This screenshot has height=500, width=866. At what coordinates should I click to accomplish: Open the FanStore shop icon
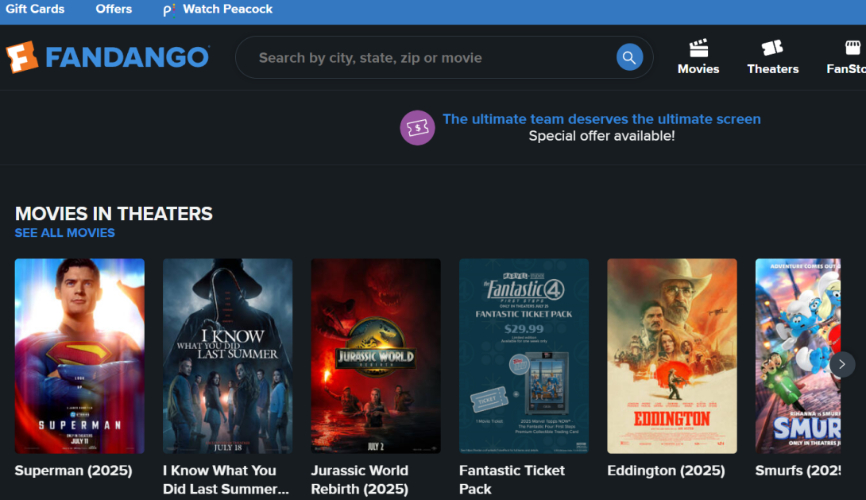pos(853,48)
